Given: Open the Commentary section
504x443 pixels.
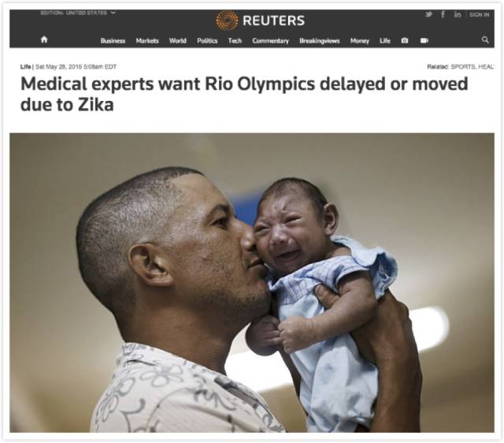Looking at the screenshot, I should click(270, 41).
